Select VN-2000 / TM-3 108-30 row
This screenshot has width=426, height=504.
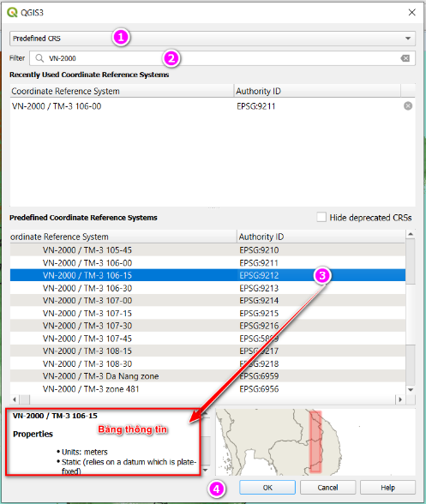(207, 363)
